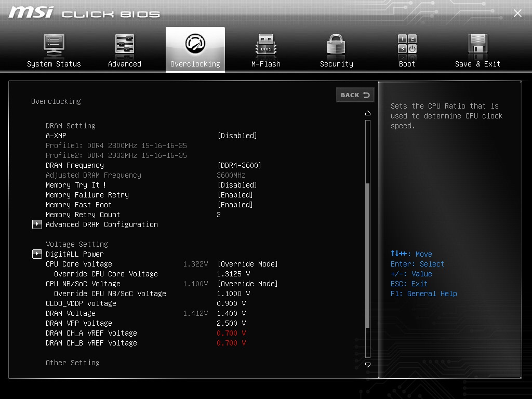The width and height of the screenshot is (532, 399).
Task: Edit DRAM CH_A VREF Voltage value
Action: tap(231, 333)
